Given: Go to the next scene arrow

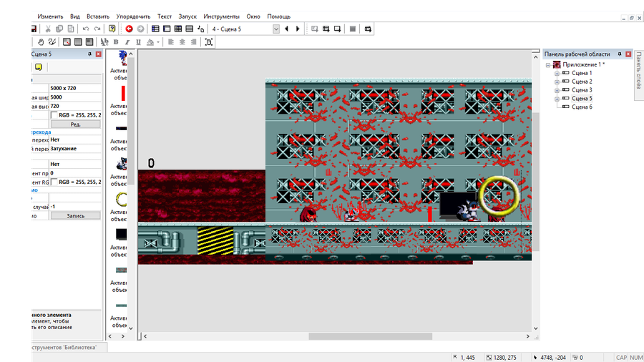Looking at the screenshot, I should coord(298,29).
